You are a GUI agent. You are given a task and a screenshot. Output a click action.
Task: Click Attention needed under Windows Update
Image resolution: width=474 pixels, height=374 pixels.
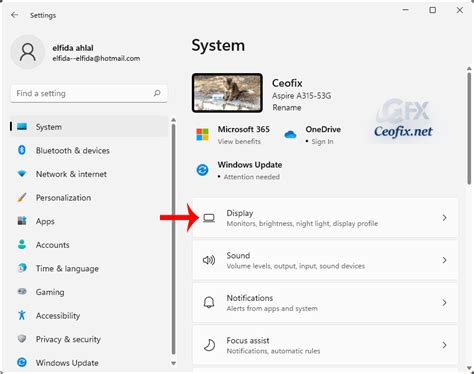(251, 177)
